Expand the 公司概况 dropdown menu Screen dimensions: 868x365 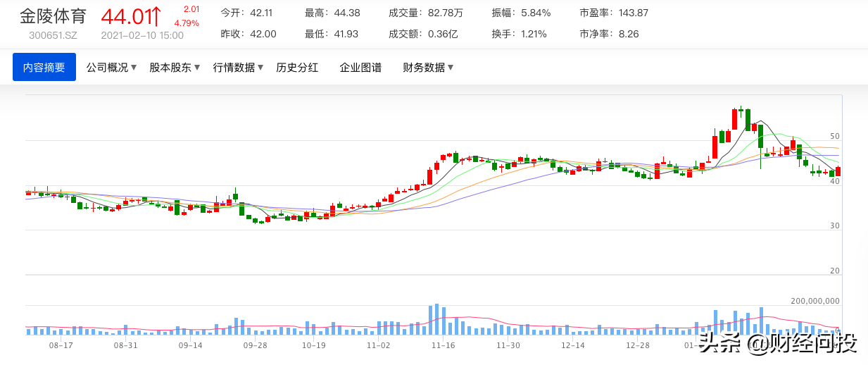[111, 68]
